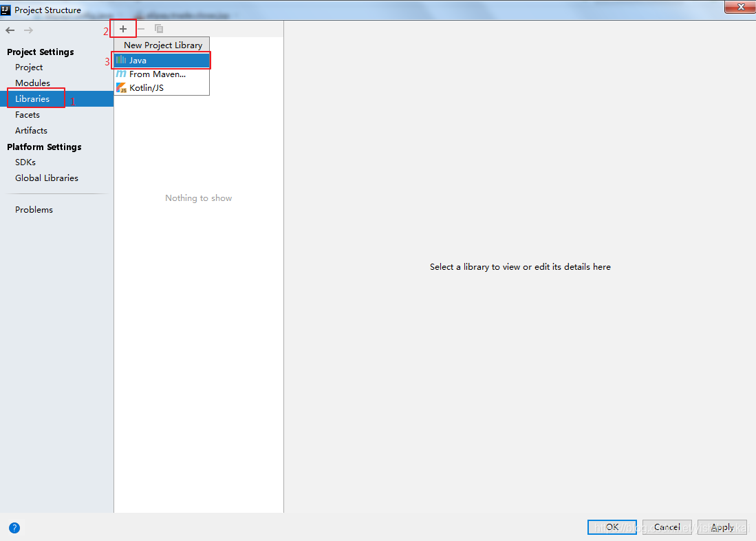Click the Project Settings heading

coord(41,52)
